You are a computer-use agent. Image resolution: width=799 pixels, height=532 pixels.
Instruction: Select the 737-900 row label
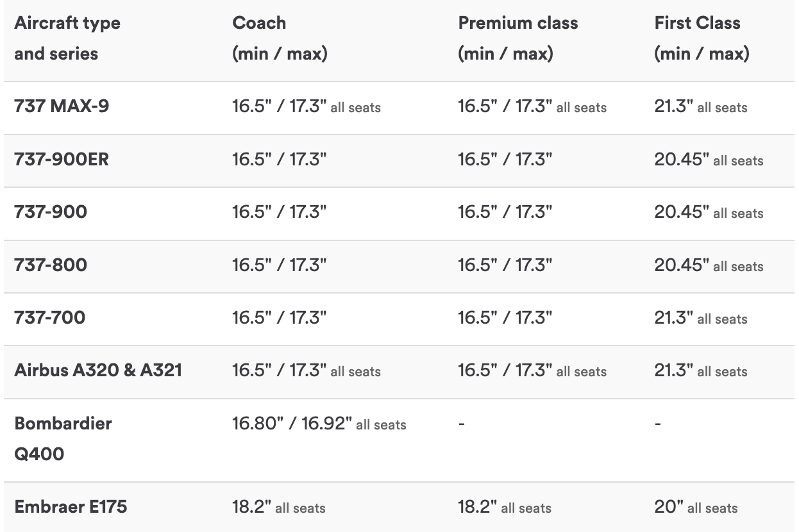click(51, 212)
